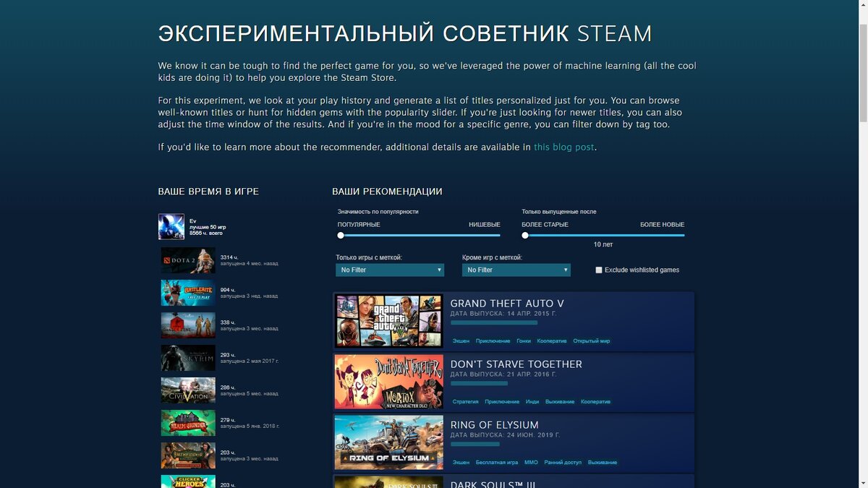Screen dimensions: 868x488
Task: Click the 'БОЛЕЕ СТАРЫЕ' slider label
Action: 545,225
